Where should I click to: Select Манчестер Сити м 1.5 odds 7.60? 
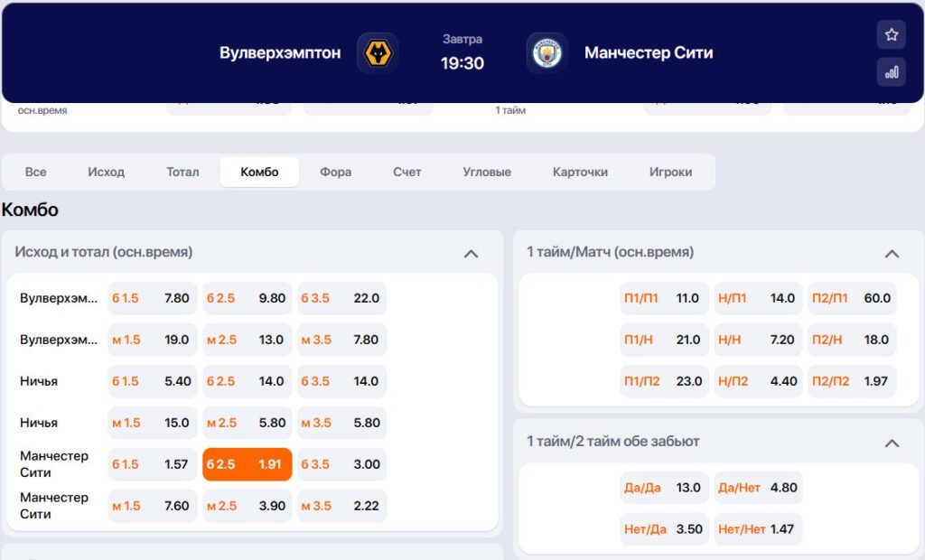[x=152, y=506]
